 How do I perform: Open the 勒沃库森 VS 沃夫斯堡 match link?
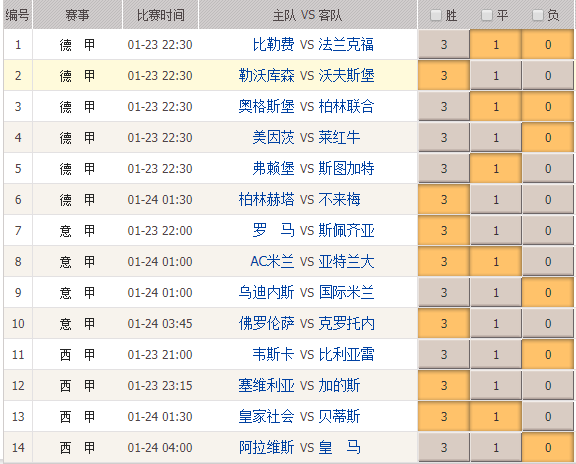tap(306, 75)
